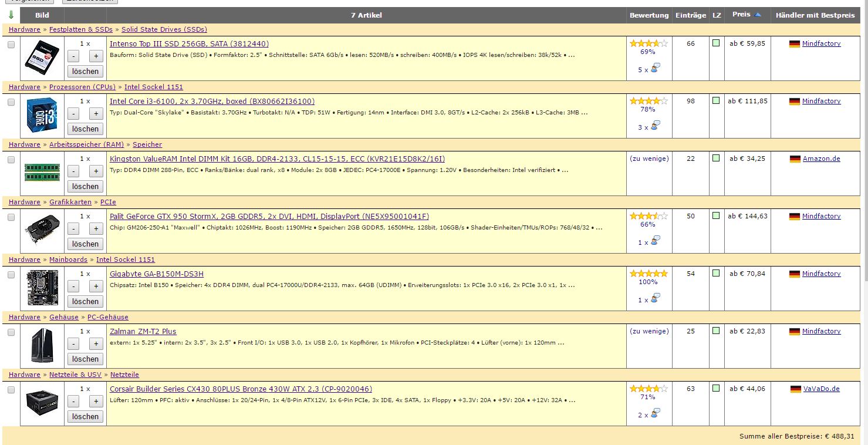The image size is (868, 445).
Task: Select checkbox for Kingston ValueRAM row
Action: (11, 159)
